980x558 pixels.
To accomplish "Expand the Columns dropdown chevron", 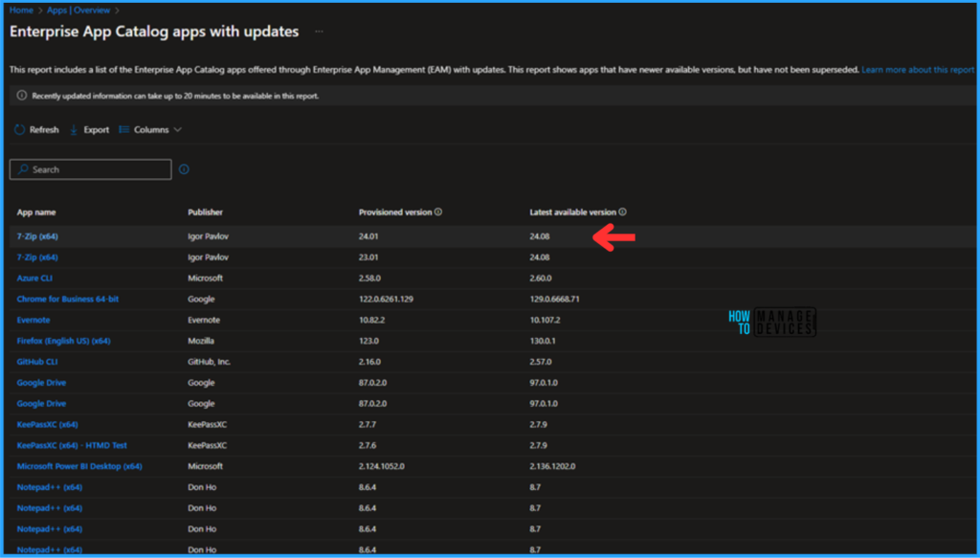I will [177, 130].
